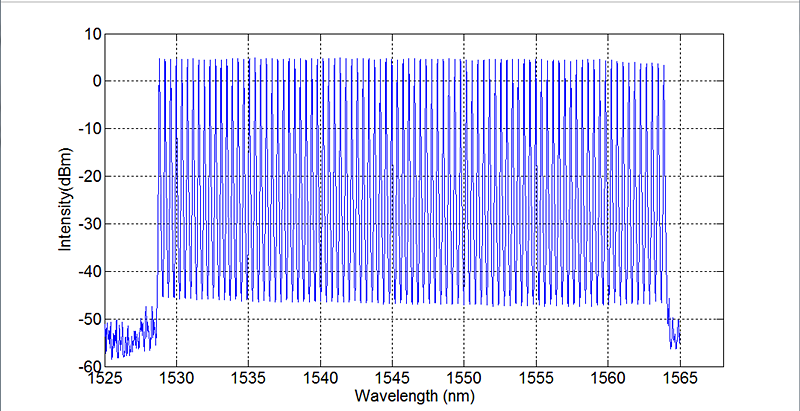The image size is (800, 411).
Task: Select the -40 y-axis tick label
Action: click(x=89, y=272)
